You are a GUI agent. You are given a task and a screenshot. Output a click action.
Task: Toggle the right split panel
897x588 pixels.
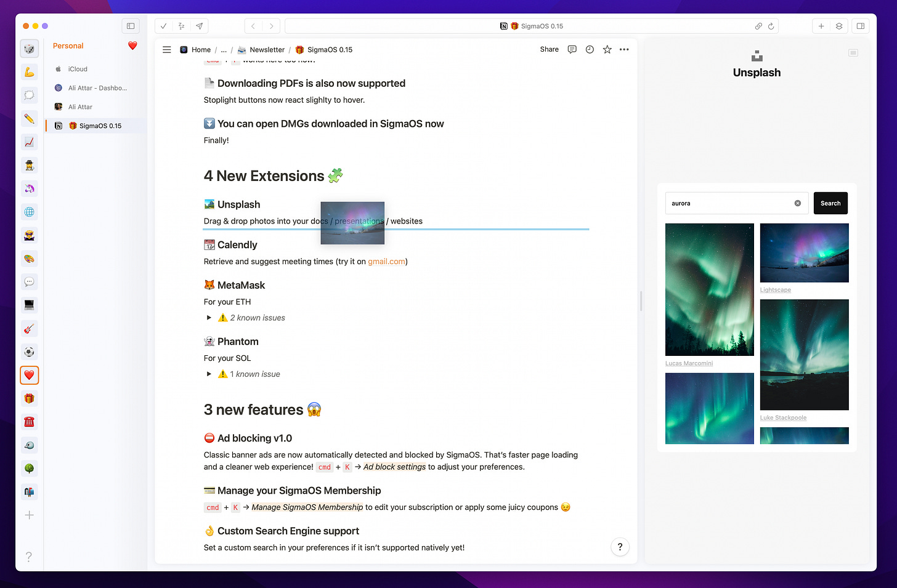pyautogui.click(x=861, y=26)
